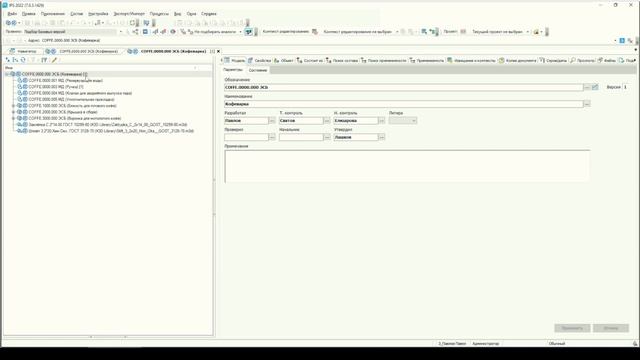Select the Штифт ГОСТ 3128-70 tree item
This screenshot has height=360, width=640.
point(111,131)
